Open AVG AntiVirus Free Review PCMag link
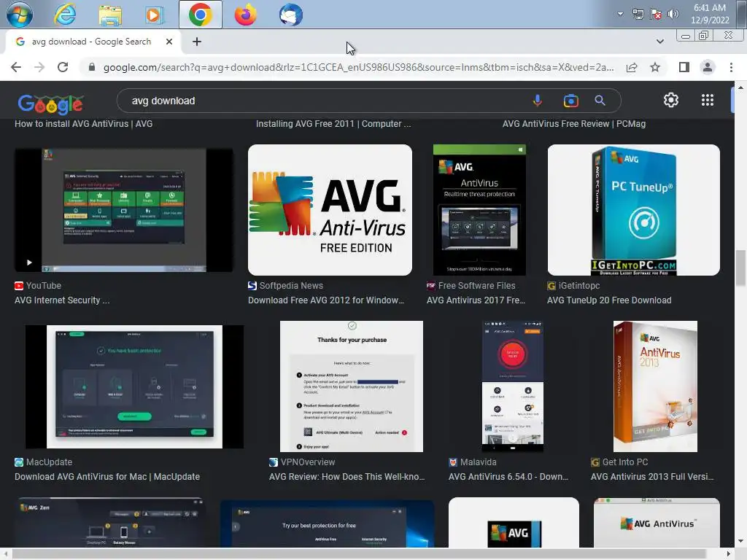 tap(574, 124)
